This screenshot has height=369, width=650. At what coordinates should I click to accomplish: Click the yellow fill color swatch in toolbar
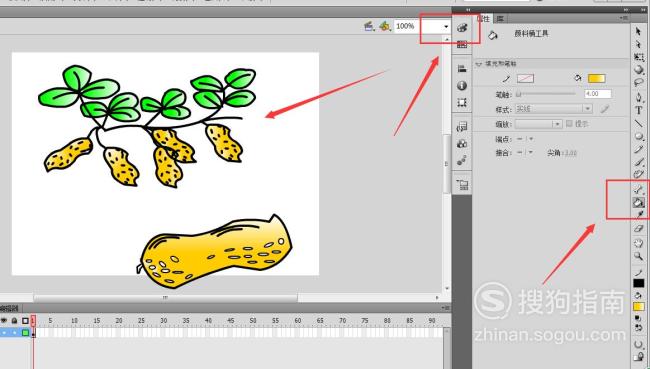[x=638, y=307]
